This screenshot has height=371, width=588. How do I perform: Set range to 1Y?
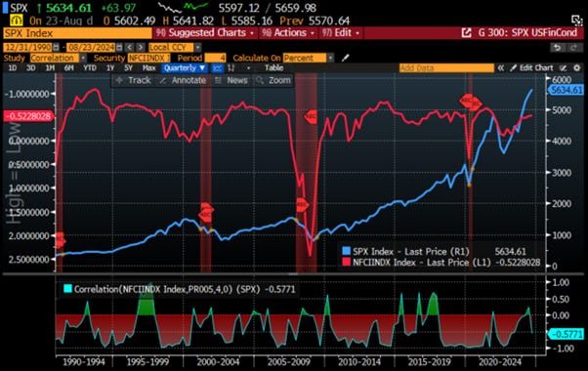pos(110,67)
